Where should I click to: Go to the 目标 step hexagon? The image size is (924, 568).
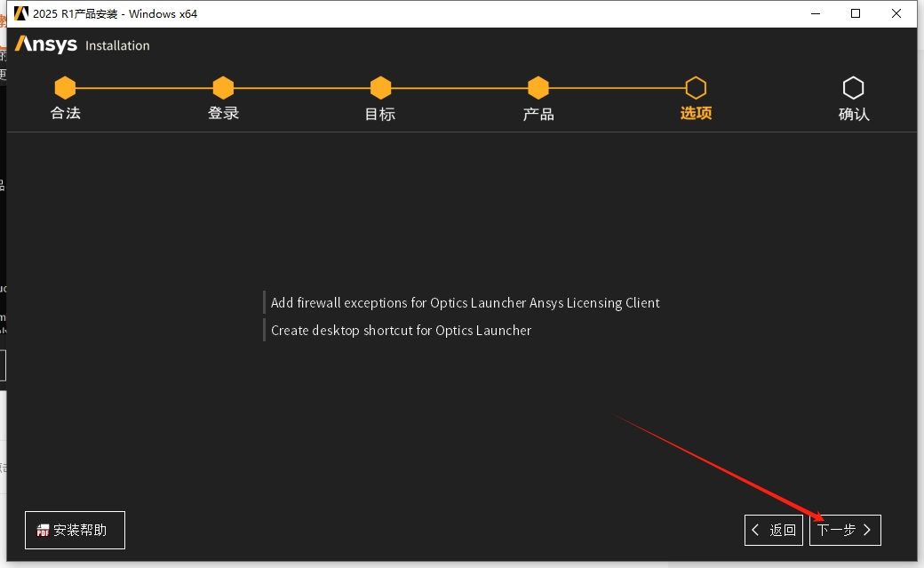(x=380, y=88)
